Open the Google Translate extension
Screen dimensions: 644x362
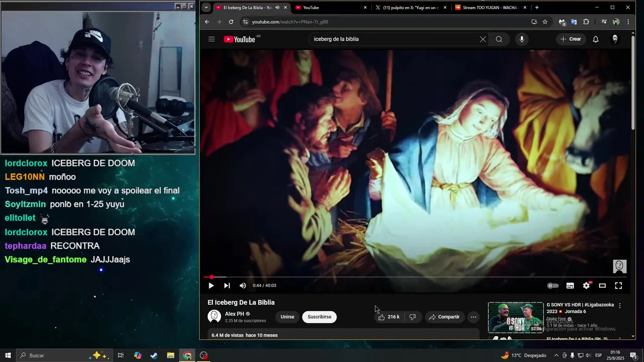click(574, 22)
